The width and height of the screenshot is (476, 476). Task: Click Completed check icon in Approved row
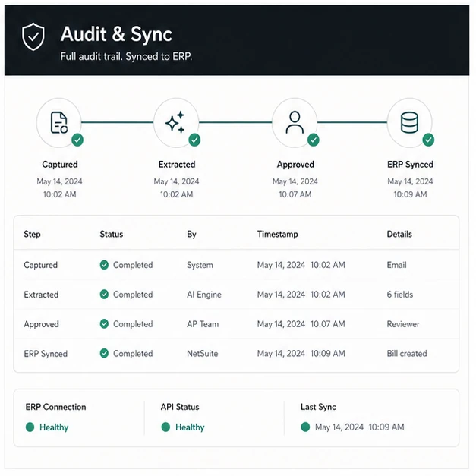coord(104,324)
